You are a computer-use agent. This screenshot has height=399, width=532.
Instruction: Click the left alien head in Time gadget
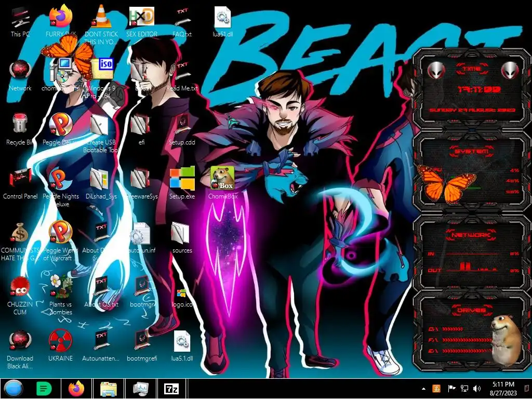[436, 71]
